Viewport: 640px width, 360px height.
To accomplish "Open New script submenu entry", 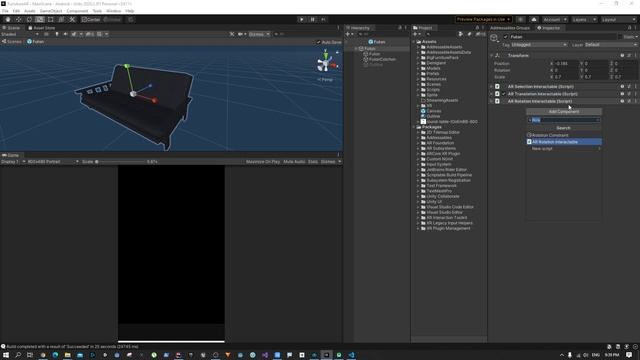I will (x=564, y=149).
